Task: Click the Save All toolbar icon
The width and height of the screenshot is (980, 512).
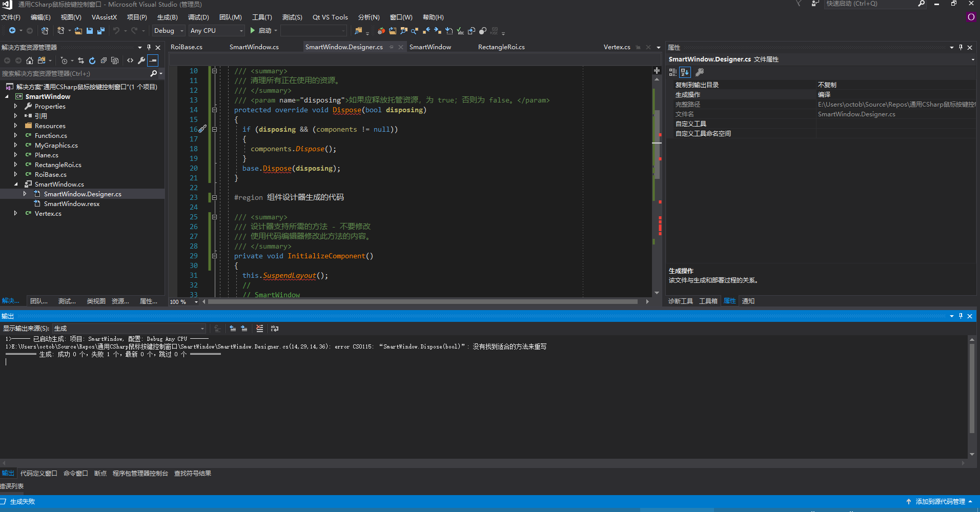Action: pos(100,31)
